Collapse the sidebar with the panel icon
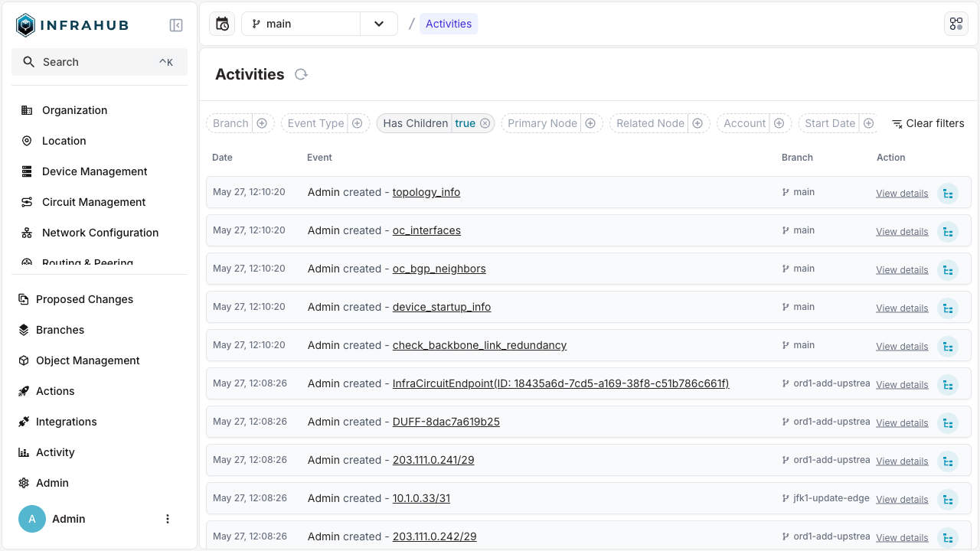Image resolution: width=980 pixels, height=551 pixels. [176, 25]
